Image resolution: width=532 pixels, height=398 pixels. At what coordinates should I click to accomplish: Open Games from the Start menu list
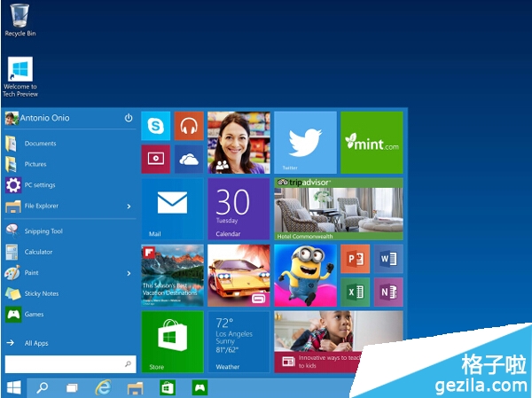pyautogui.click(x=70, y=314)
